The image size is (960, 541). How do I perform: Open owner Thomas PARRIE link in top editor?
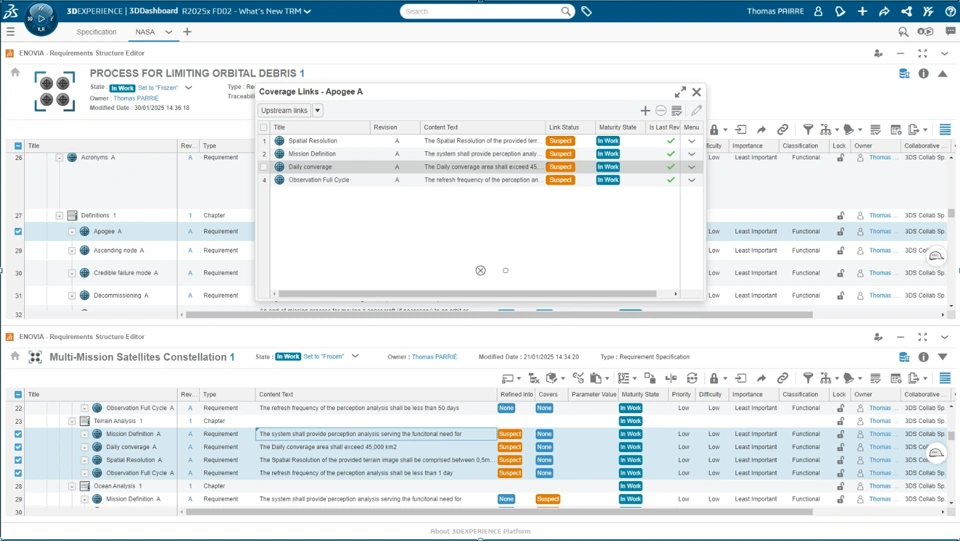tap(136, 98)
